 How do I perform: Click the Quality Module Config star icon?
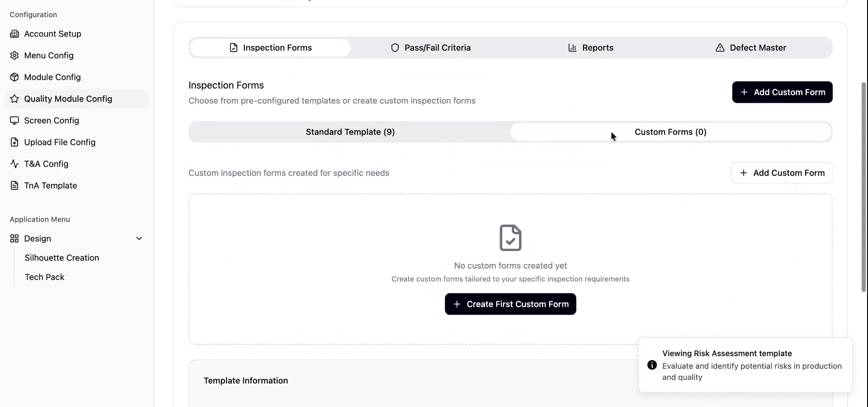click(x=14, y=99)
